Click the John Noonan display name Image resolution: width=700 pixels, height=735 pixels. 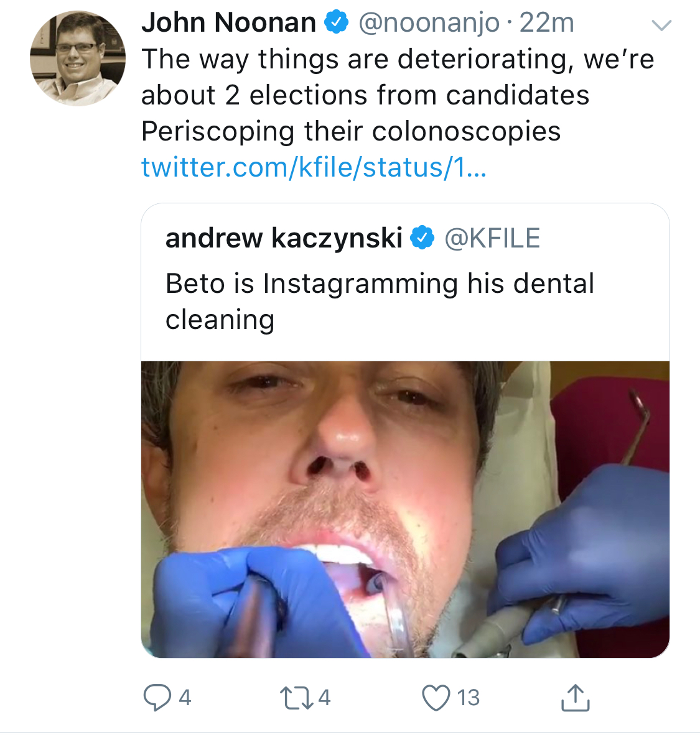228,23
